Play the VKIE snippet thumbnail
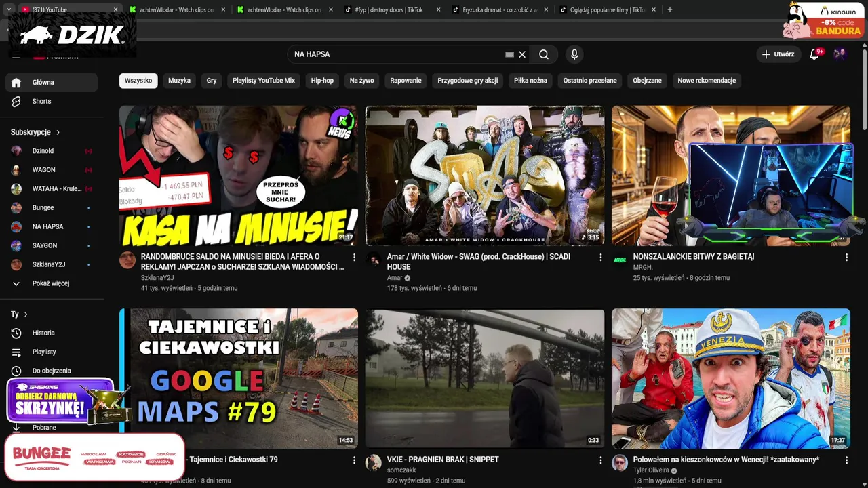Image resolution: width=868 pixels, height=488 pixels. coord(485,379)
